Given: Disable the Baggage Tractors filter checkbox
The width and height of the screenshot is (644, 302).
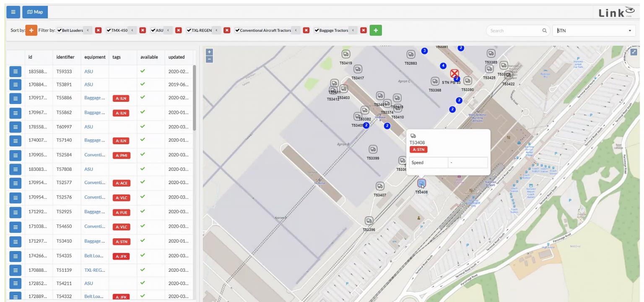Looking at the screenshot, I should point(317,30).
